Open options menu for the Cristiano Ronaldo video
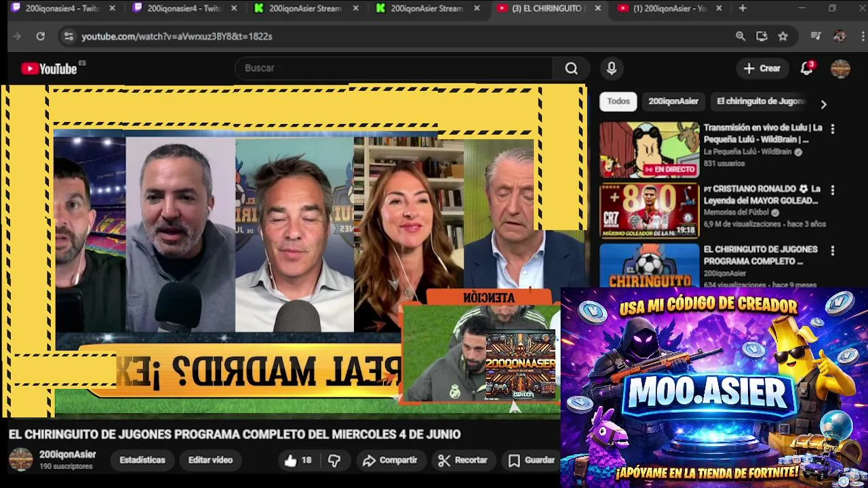The height and width of the screenshot is (488, 868). pyautogui.click(x=833, y=190)
